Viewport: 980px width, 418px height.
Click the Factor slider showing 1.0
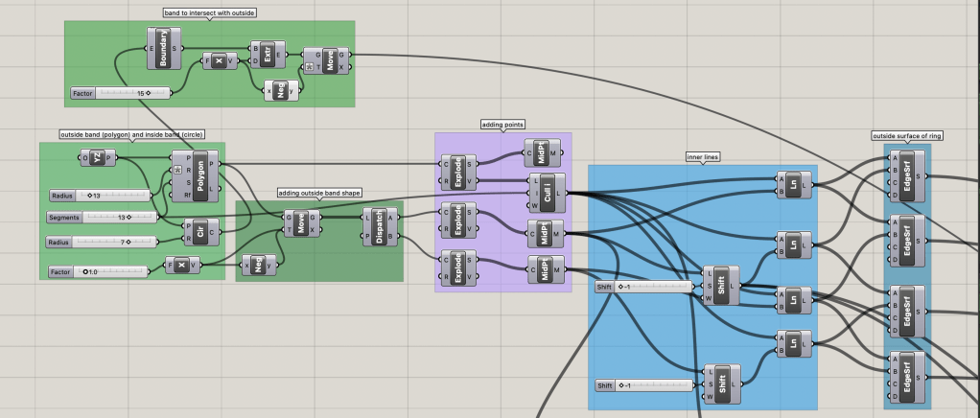[x=99, y=272]
